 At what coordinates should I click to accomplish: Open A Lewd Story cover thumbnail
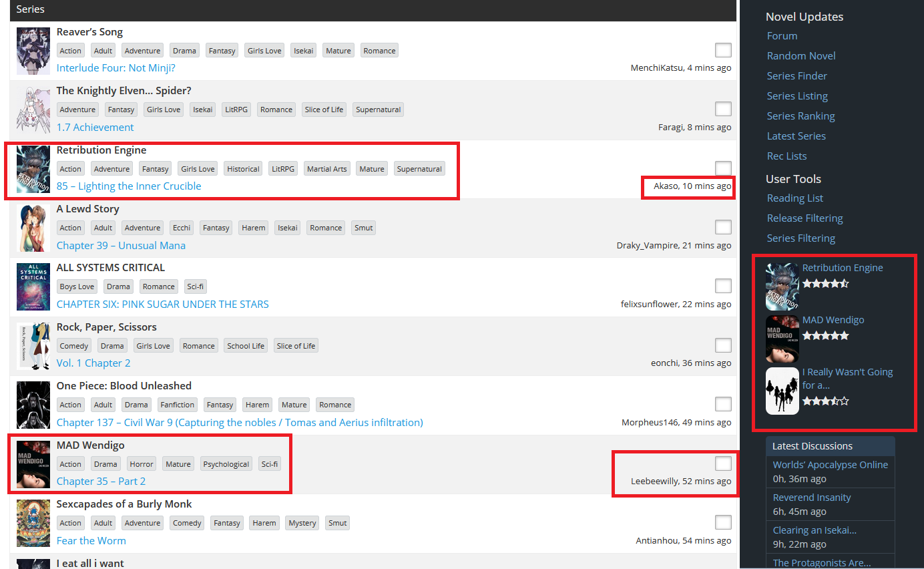[33, 228]
